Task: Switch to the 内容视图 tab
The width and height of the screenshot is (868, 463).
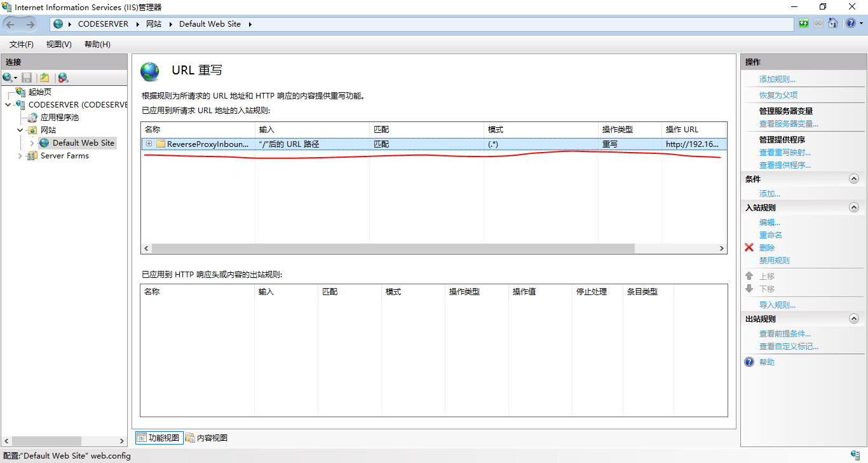Action: (x=207, y=438)
